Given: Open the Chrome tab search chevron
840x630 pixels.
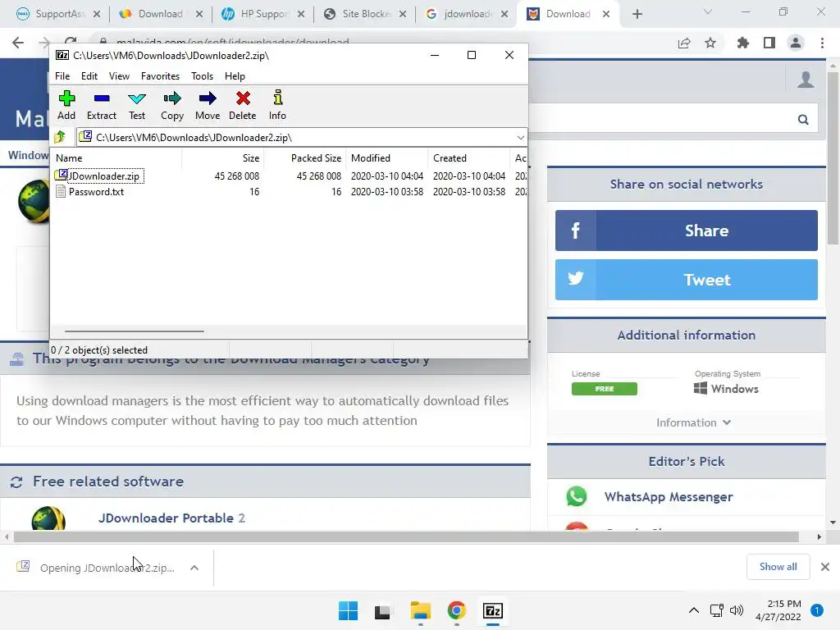Looking at the screenshot, I should (708, 11).
